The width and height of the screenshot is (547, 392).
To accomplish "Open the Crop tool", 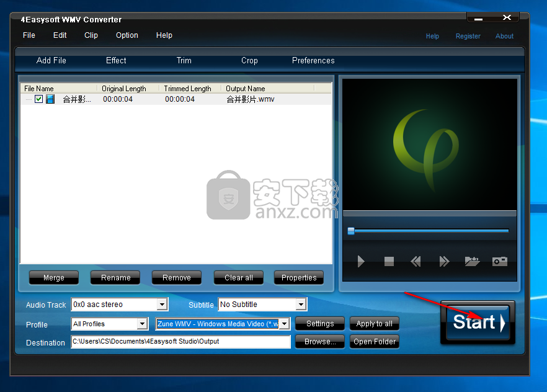I will (249, 60).
